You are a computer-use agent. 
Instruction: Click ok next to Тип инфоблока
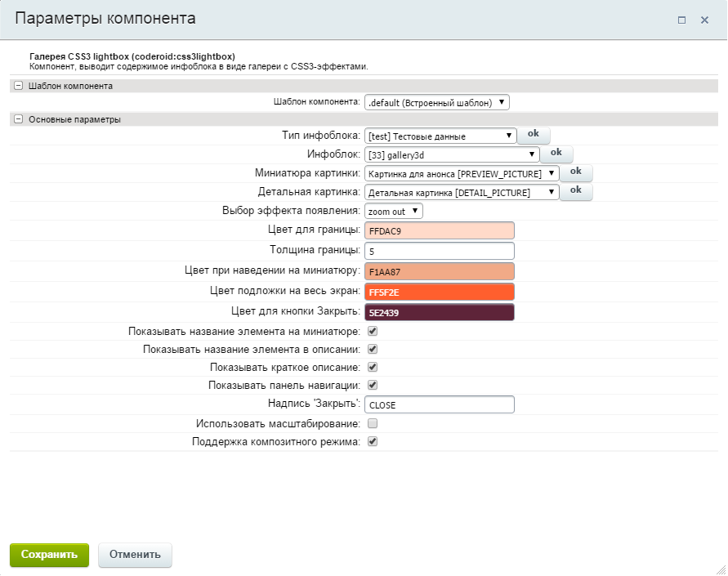534,134
